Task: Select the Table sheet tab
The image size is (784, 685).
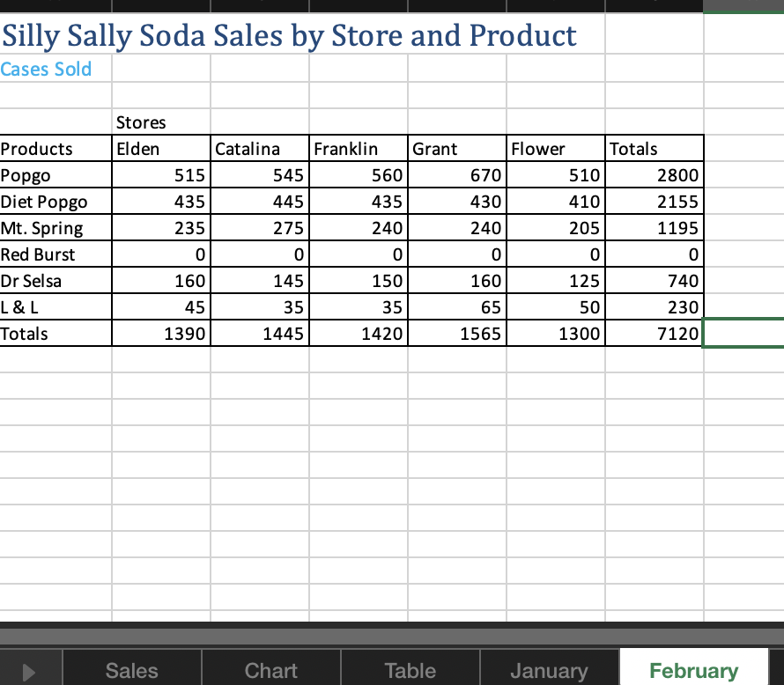Action: click(x=409, y=670)
